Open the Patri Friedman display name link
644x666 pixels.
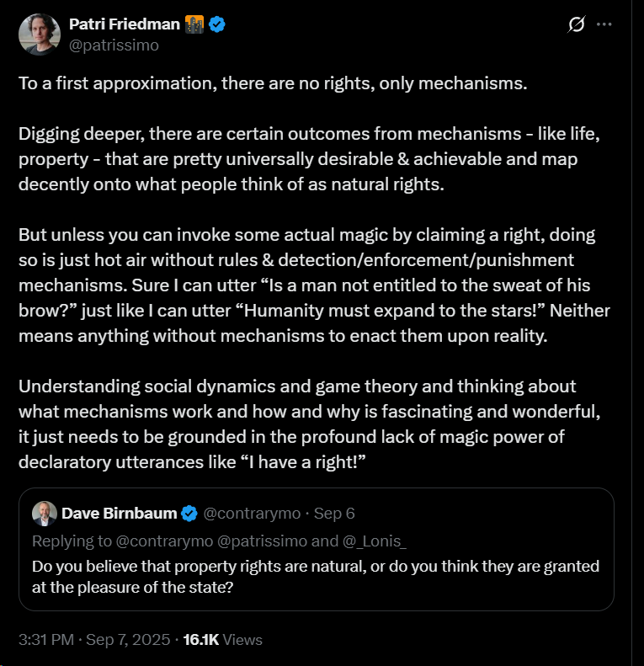(125, 24)
